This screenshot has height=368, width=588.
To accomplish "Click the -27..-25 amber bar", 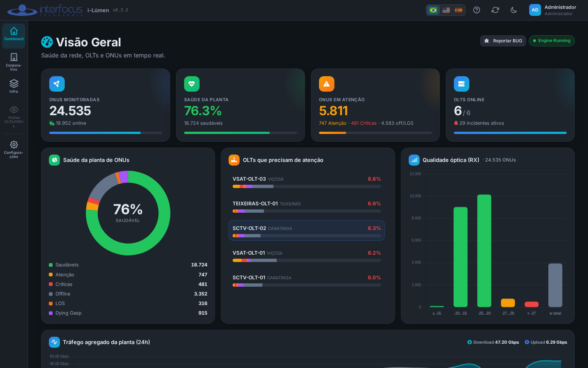I will 508,303.
